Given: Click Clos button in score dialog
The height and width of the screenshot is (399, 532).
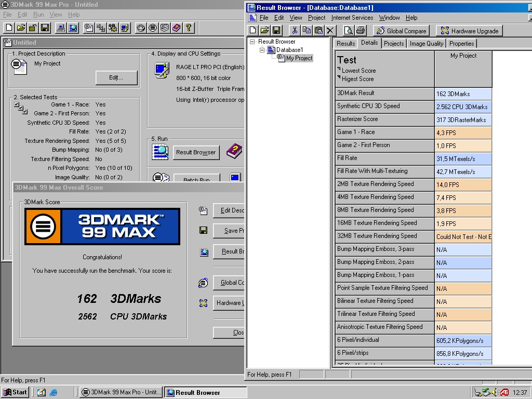Looking at the screenshot, I should pyautogui.click(x=229, y=332).
